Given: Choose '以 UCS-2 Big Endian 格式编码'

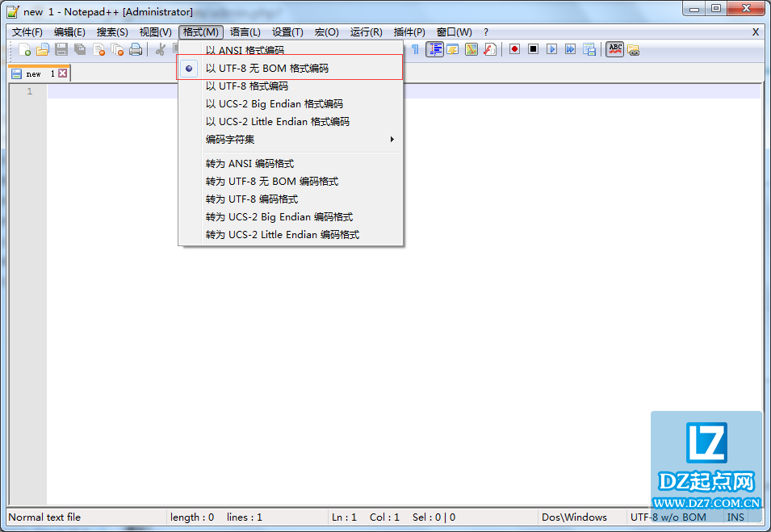Looking at the screenshot, I should (x=291, y=104).
